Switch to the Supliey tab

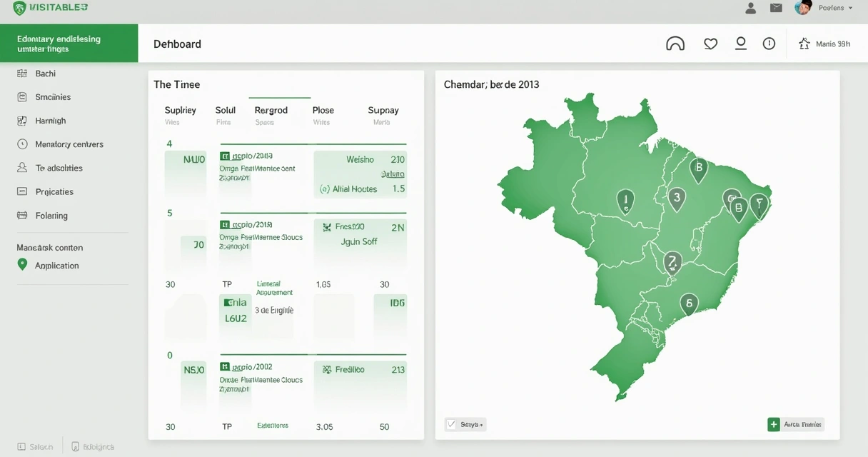[x=180, y=110]
